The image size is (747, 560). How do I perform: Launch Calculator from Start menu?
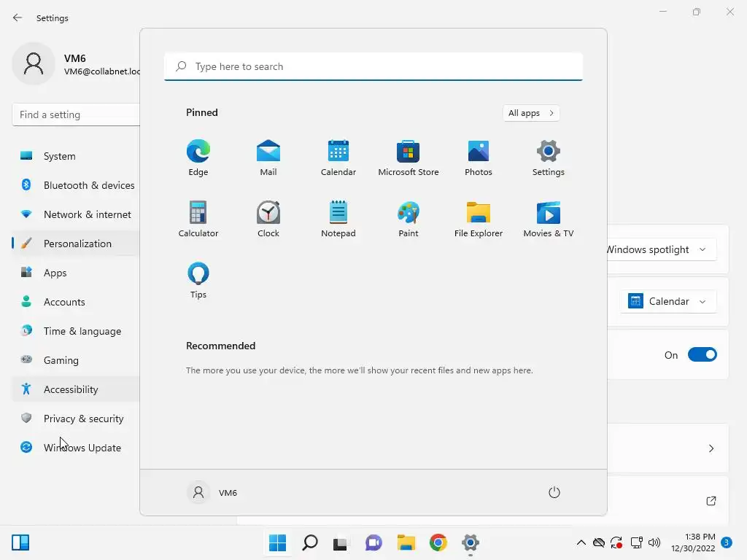tap(198, 219)
